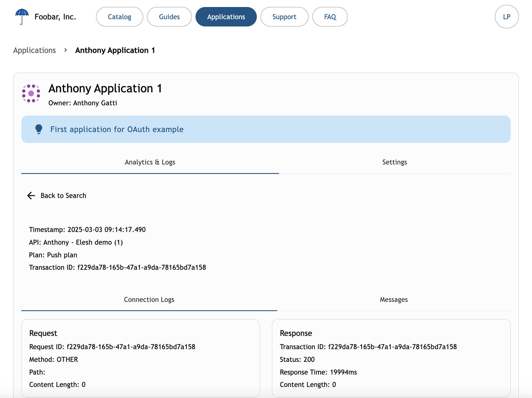Select the Applications nav button
The image size is (532, 398).
point(226,17)
